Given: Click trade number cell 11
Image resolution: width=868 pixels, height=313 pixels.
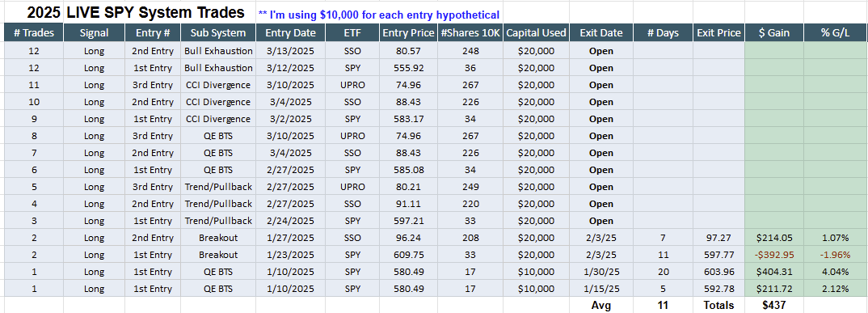Looking at the screenshot, I should coord(34,85).
